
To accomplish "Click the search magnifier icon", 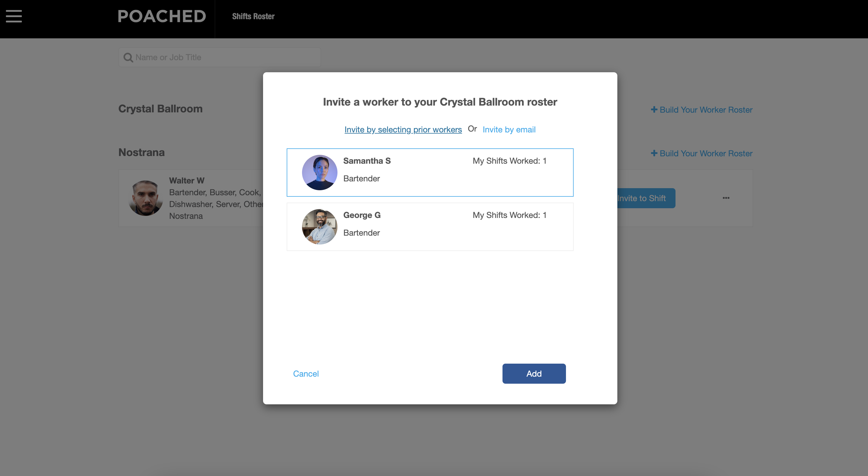I will point(128,58).
